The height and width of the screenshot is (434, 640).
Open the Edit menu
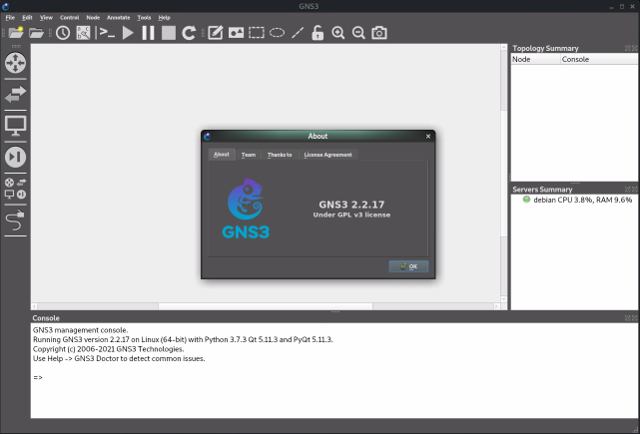27,18
